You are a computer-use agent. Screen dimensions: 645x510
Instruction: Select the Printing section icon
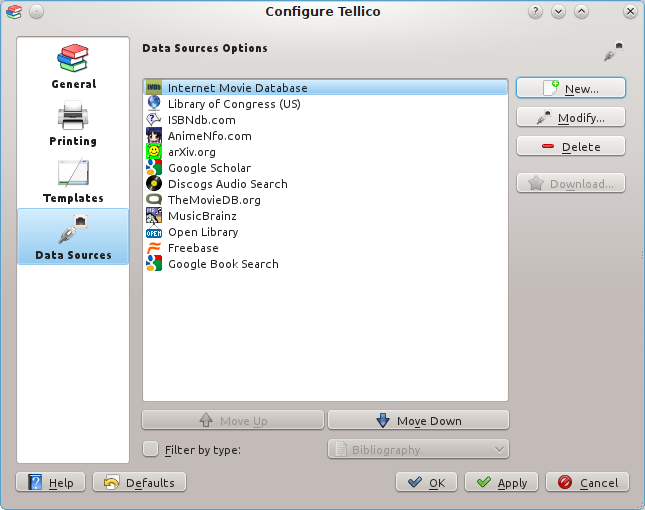pyautogui.click(x=73, y=123)
